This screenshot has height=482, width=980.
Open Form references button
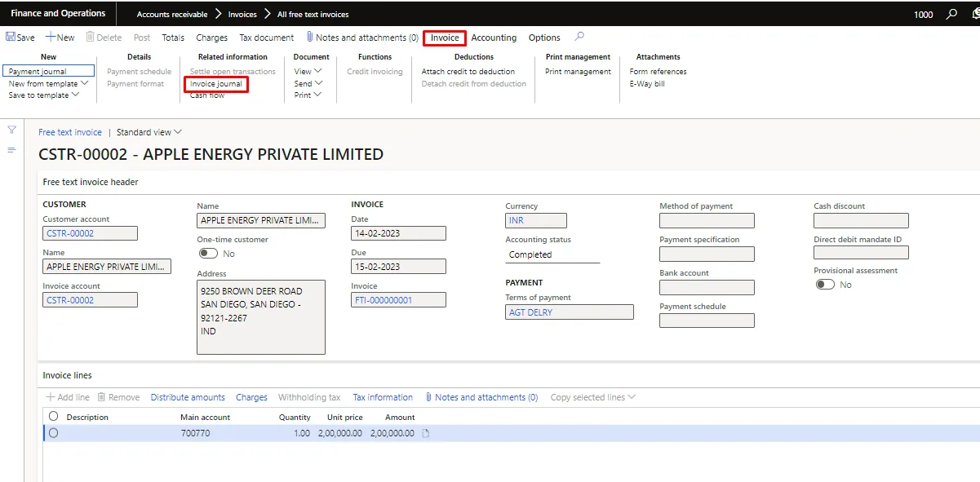click(x=659, y=71)
